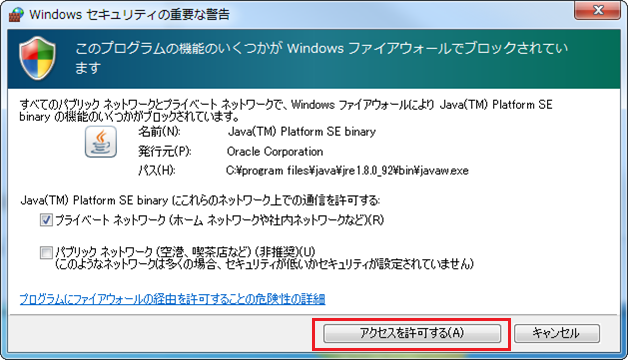Open firewall risk details link
Viewport: 628px width, 360px height.
point(172,299)
